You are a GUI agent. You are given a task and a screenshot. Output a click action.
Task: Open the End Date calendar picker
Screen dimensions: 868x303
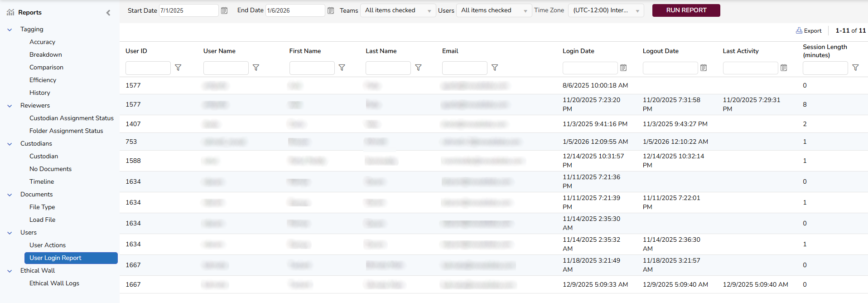click(331, 10)
